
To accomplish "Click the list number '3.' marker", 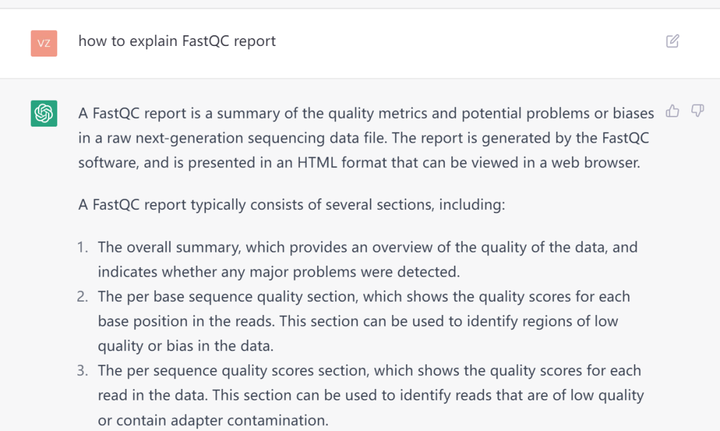I will tap(82, 370).
